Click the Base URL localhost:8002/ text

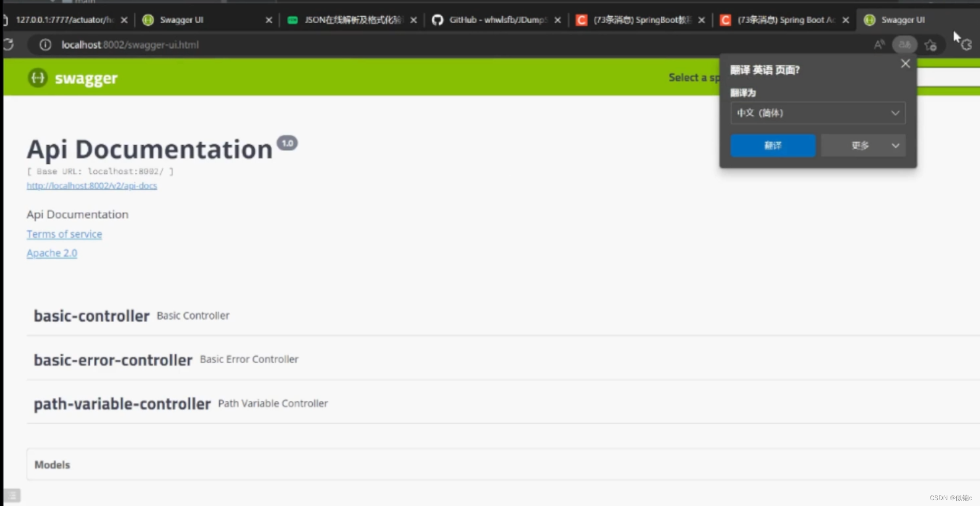tap(100, 172)
